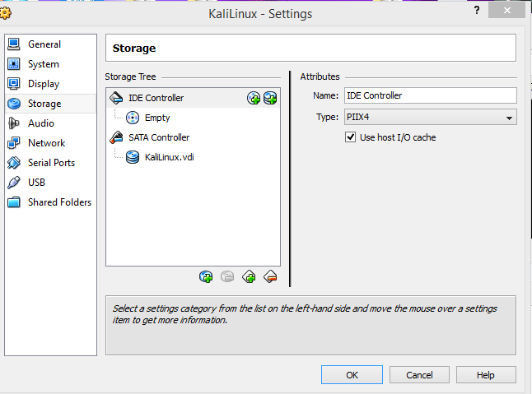This screenshot has width=532, height=394.
Task: Select the KaliLinux.vdi disk row label
Action: coord(170,157)
